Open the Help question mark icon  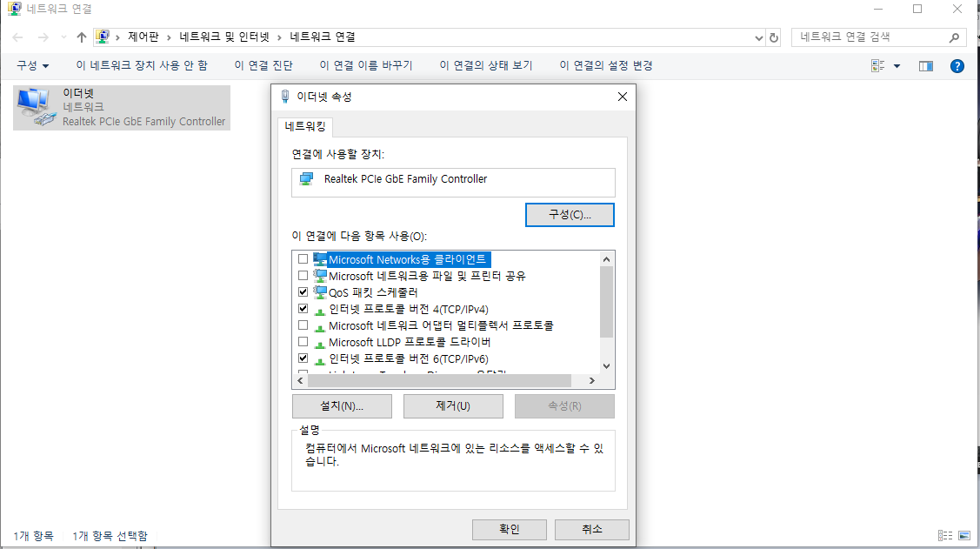pos(957,65)
